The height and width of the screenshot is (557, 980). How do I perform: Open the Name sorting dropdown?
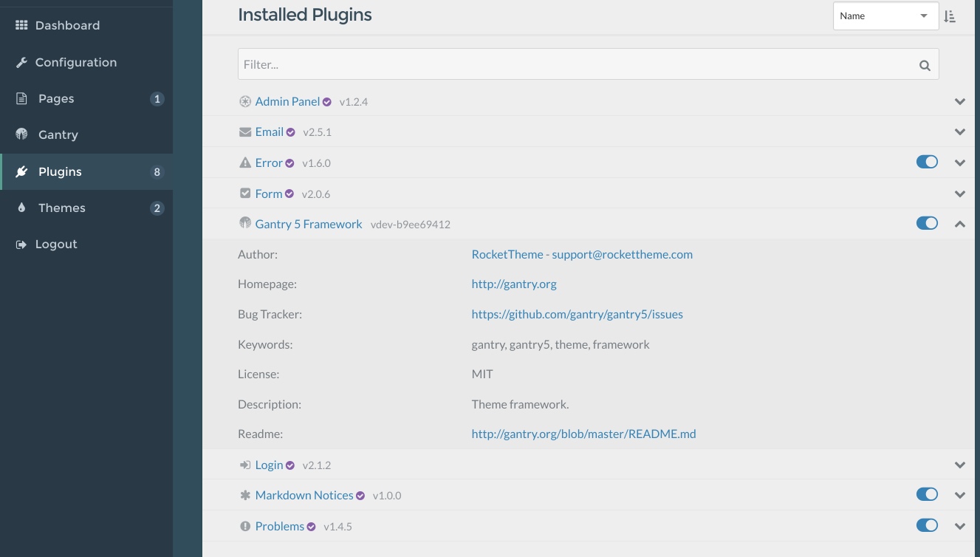885,16
